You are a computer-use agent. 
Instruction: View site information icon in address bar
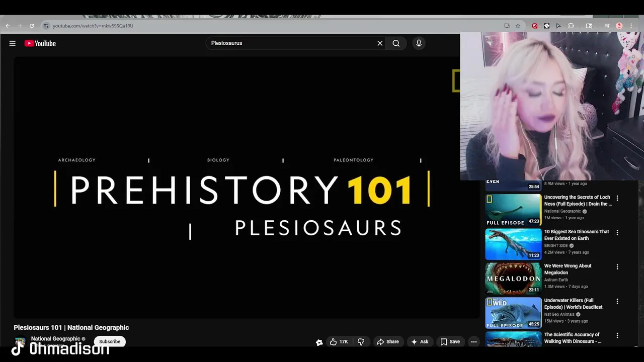(46, 26)
